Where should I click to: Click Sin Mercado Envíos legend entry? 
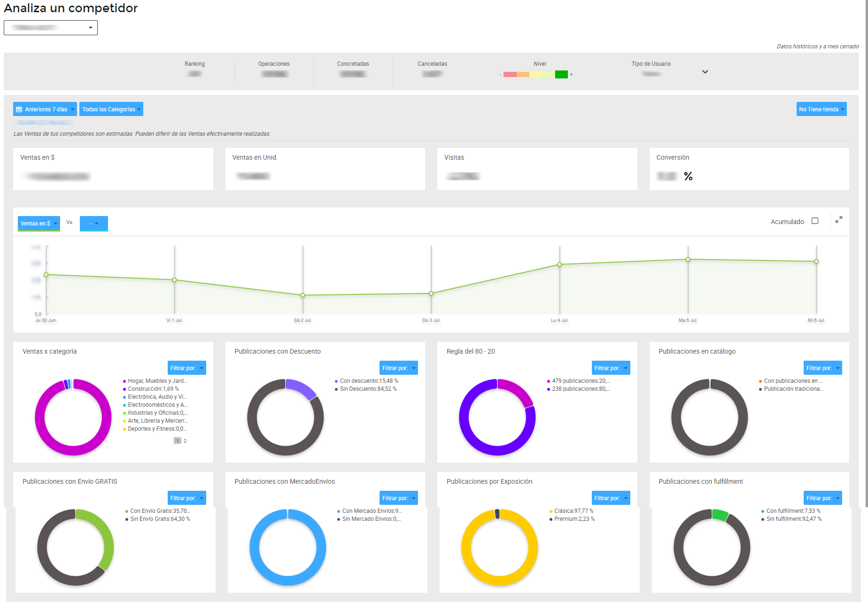point(369,519)
